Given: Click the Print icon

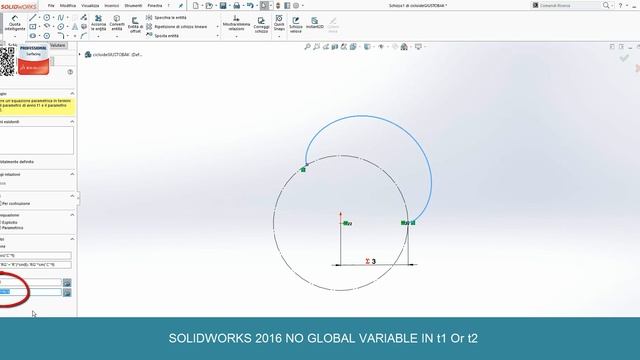Looking at the screenshot, I should pos(236,6).
